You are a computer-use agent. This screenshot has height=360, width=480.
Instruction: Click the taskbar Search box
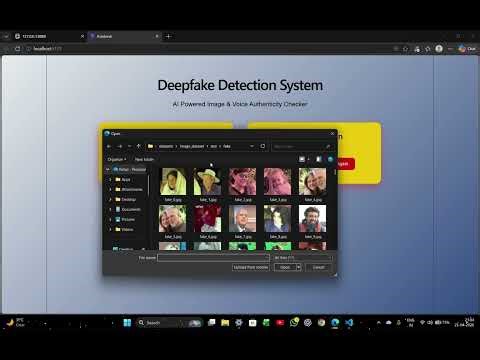[169, 323]
